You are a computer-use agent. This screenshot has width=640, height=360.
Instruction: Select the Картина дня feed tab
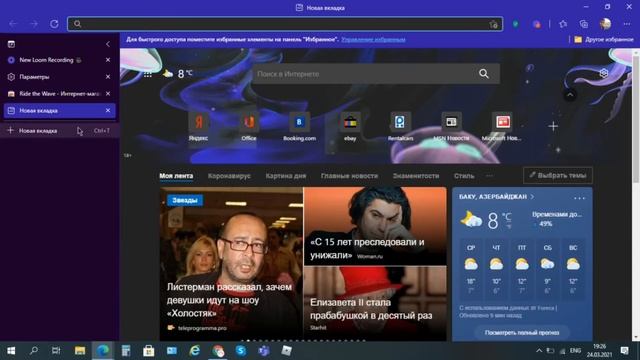tap(286, 176)
